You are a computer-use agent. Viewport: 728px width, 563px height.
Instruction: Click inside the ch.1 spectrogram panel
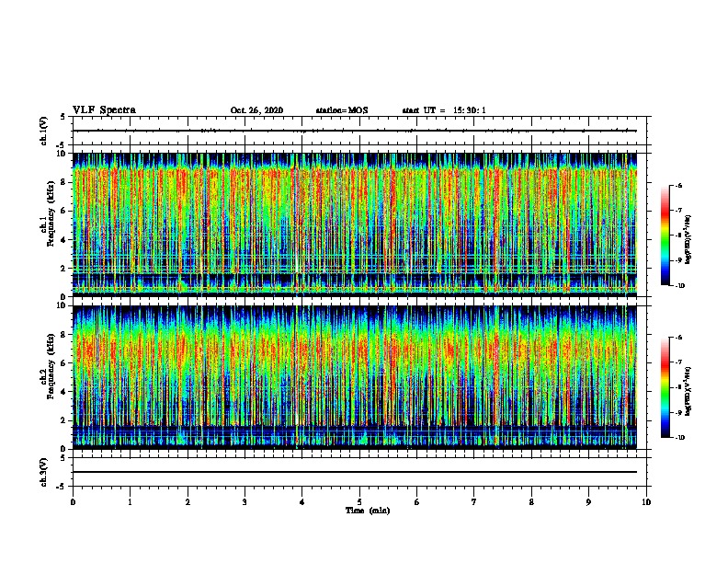tap(355, 224)
